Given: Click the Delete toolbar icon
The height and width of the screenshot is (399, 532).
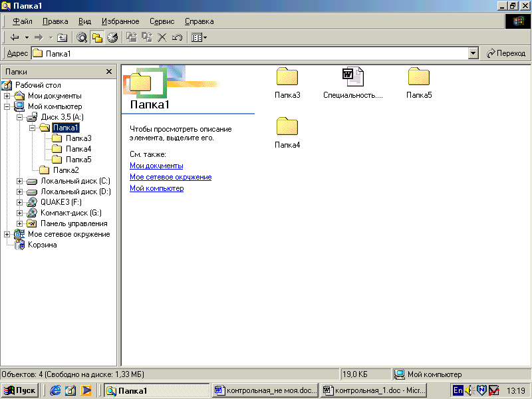Looking at the screenshot, I should tap(162, 37).
